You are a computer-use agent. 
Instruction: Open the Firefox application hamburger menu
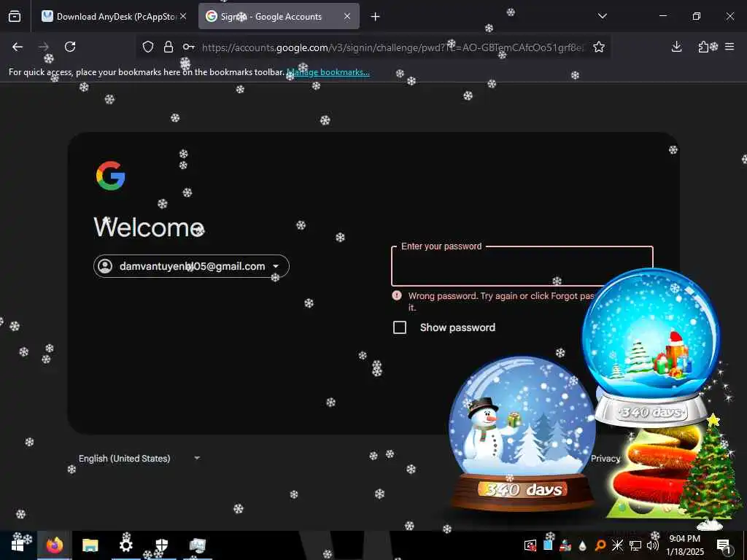(x=729, y=47)
